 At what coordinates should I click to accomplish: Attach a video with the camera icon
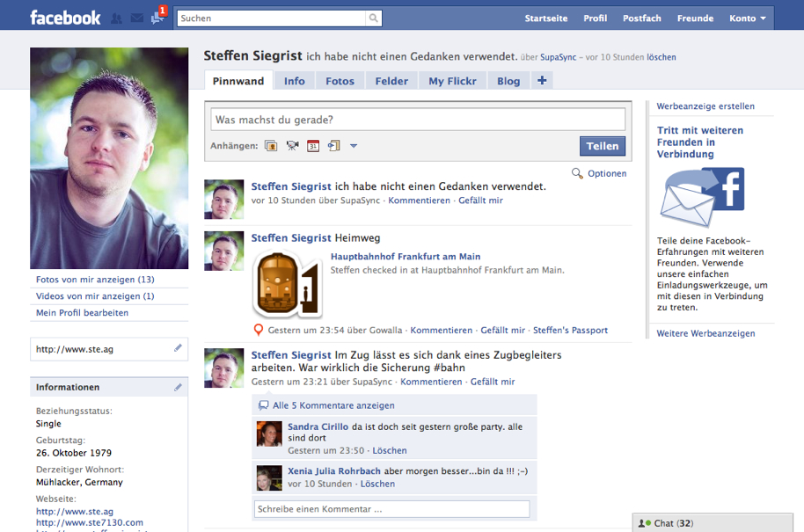(x=292, y=146)
